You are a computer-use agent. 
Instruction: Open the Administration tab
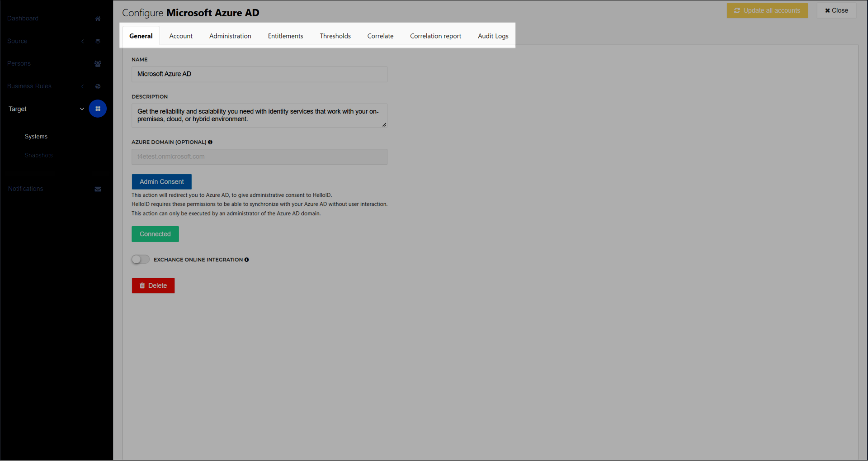[230, 36]
